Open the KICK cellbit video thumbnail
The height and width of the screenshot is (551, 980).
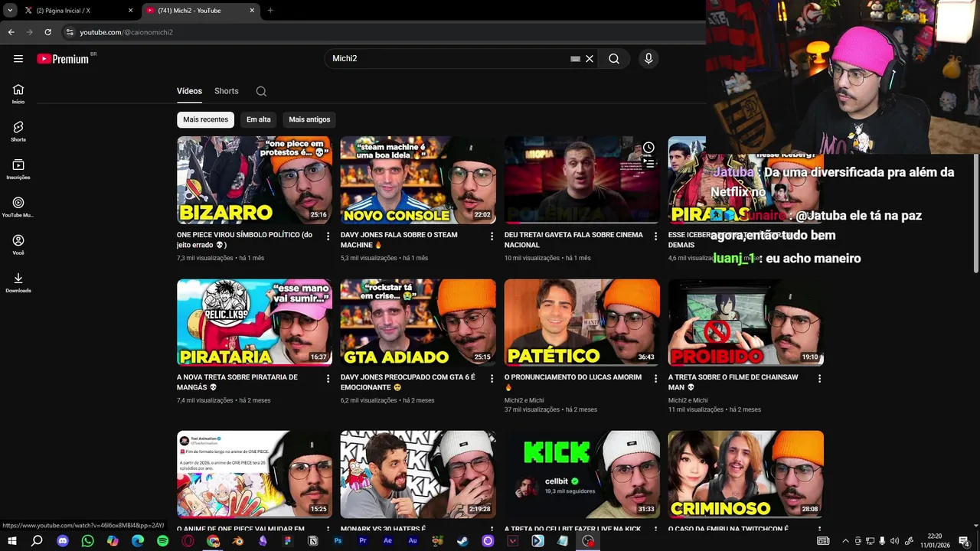(582, 474)
